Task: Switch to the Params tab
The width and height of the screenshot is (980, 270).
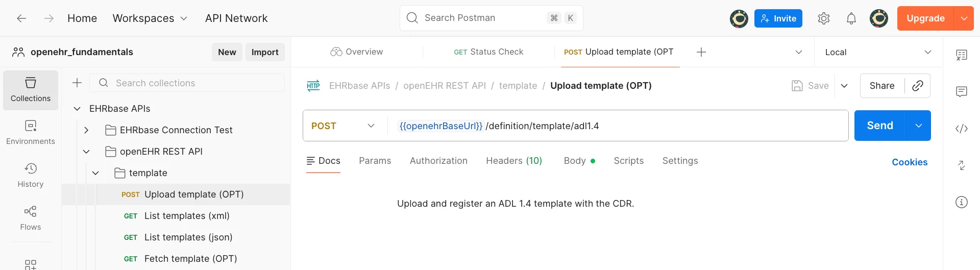Action: tap(375, 161)
